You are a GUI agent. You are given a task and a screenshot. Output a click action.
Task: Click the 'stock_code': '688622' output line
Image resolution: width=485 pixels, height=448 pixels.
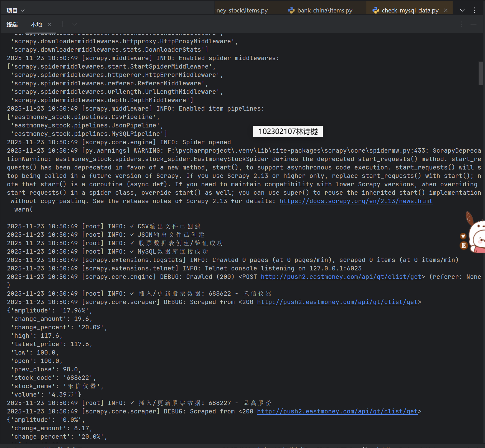tap(53, 378)
